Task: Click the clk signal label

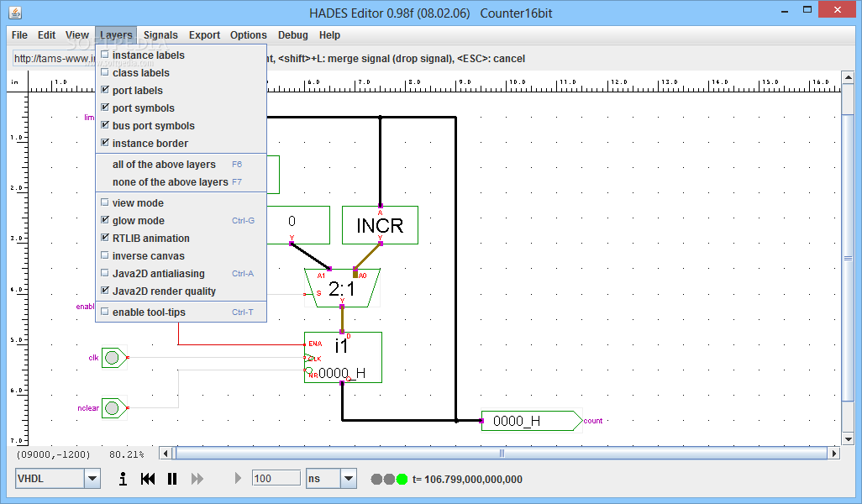Action: click(93, 358)
